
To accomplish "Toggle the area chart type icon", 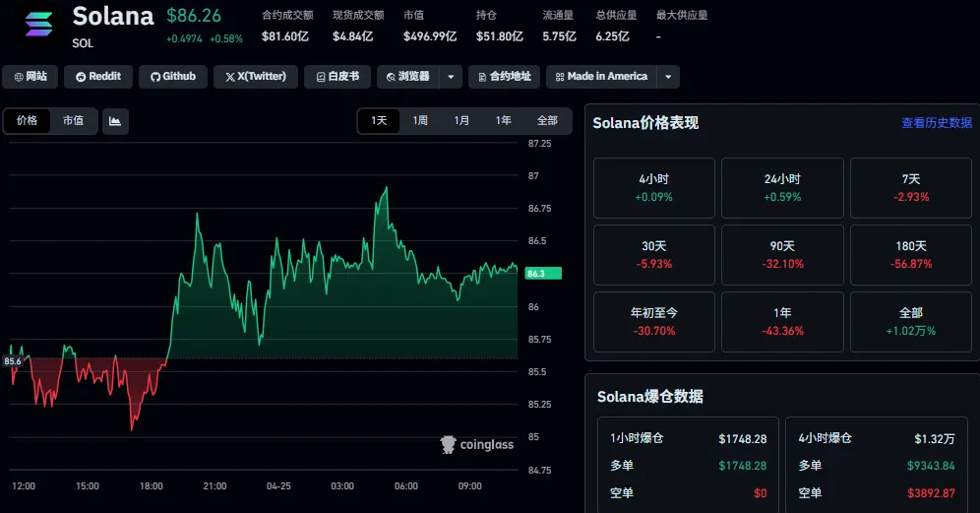I will tap(115, 121).
